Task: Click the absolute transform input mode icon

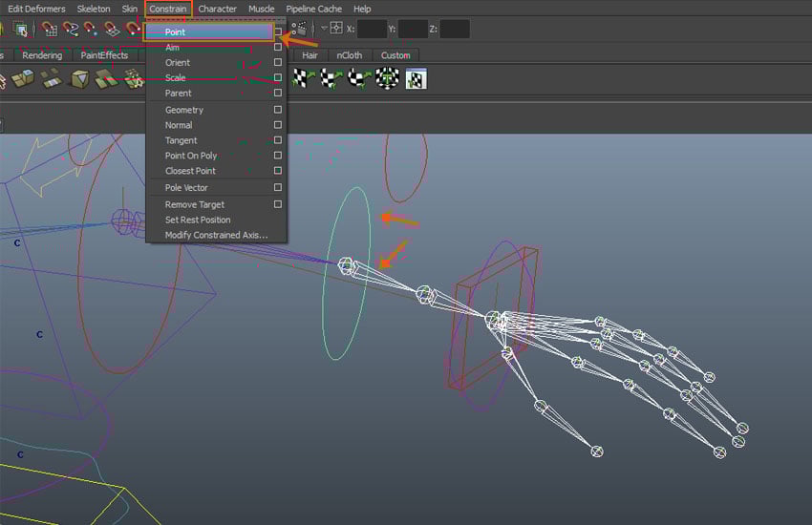Action: tap(336, 30)
